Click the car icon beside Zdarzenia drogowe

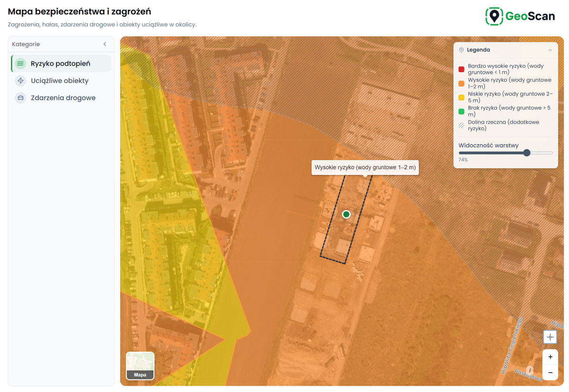click(x=21, y=97)
